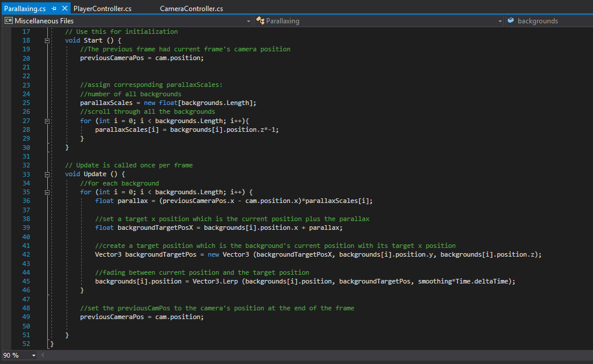Image resolution: width=593 pixels, height=364 pixels.
Task: Click the left scroll arrow on horizontal scrollbar
Action: (43, 355)
